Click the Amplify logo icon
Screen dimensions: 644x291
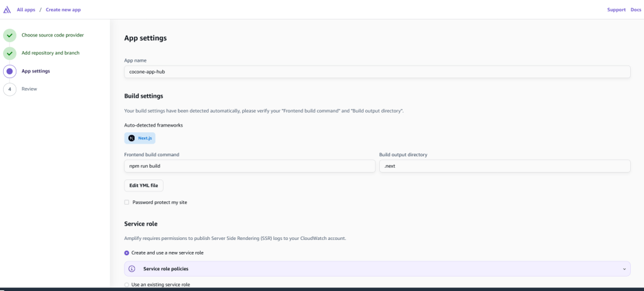(x=7, y=9)
